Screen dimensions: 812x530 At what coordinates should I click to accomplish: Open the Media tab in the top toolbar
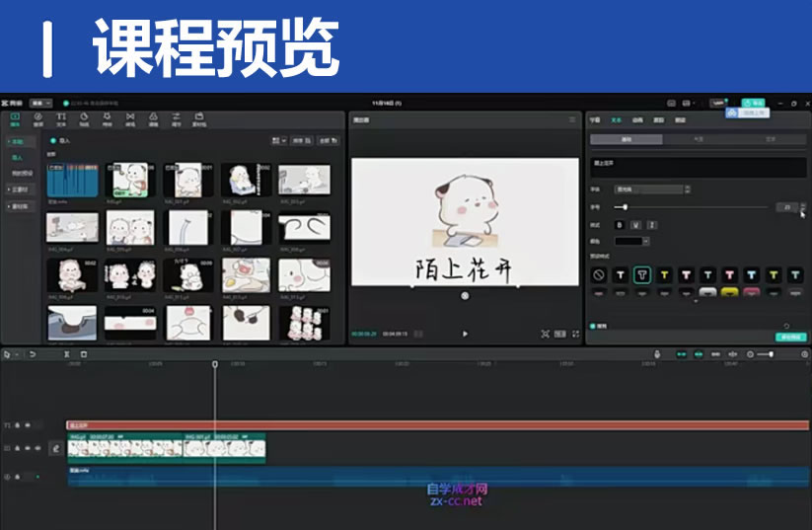tap(15, 119)
